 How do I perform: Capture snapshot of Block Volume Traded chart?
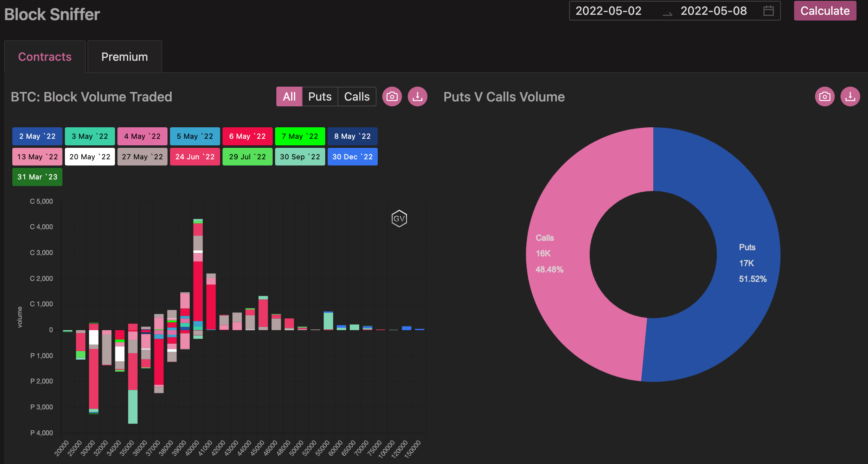pos(392,96)
